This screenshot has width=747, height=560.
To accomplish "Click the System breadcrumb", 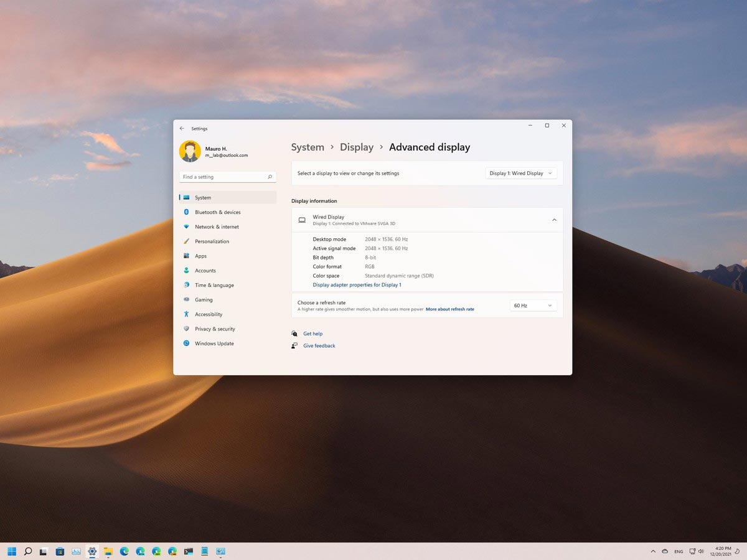I will [x=308, y=147].
